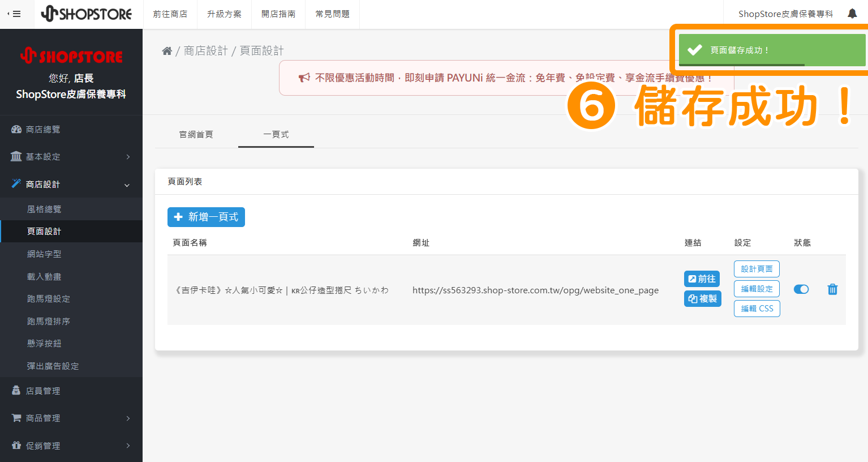The image size is (868, 462).
Task: Go to home via breadcrumb house icon
Action: 167,51
